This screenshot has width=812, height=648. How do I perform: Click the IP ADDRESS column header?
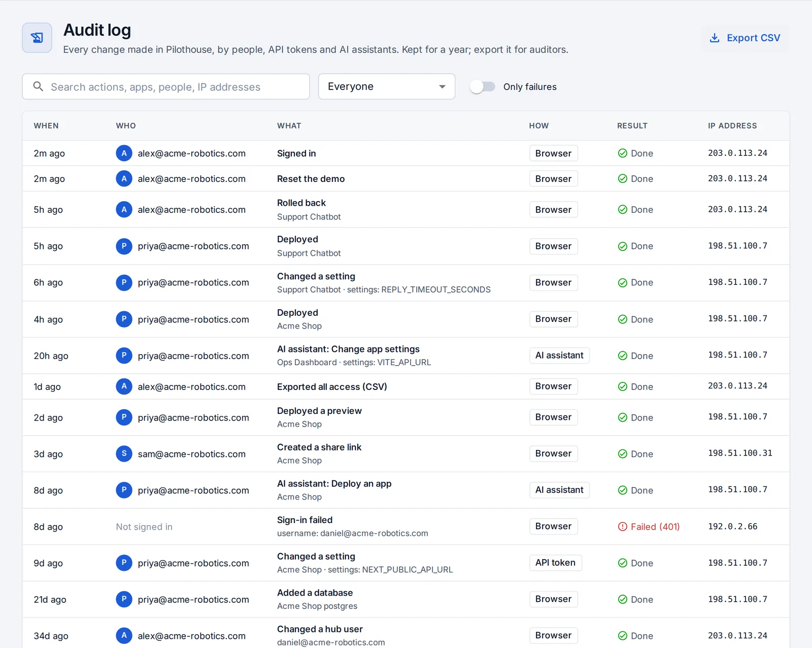(x=732, y=126)
